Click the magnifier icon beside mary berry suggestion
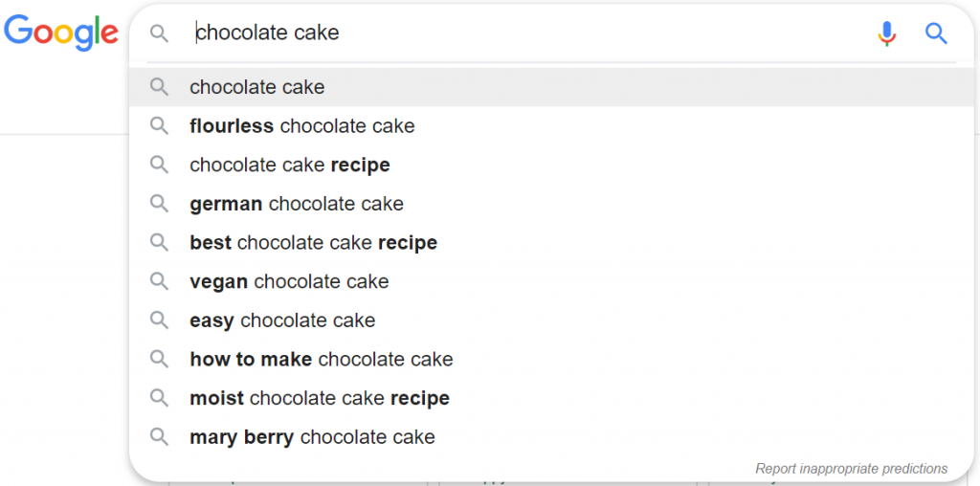Screen dimensions: 980x486 (160, 436)
